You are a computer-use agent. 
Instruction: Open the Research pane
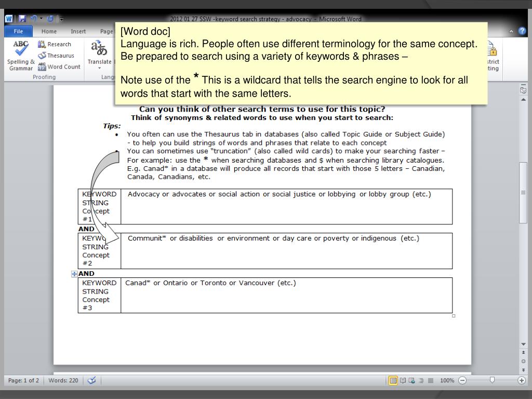click(x=54, y=44)
